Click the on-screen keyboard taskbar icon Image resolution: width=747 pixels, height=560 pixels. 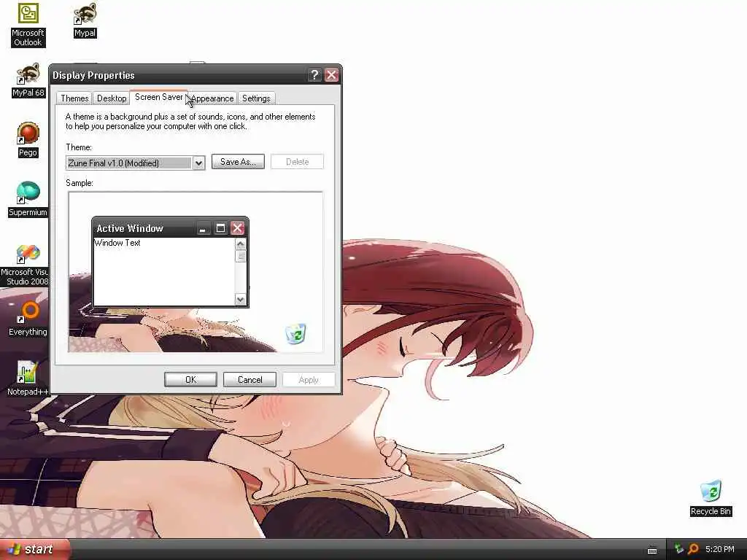[x=652, y=551]
